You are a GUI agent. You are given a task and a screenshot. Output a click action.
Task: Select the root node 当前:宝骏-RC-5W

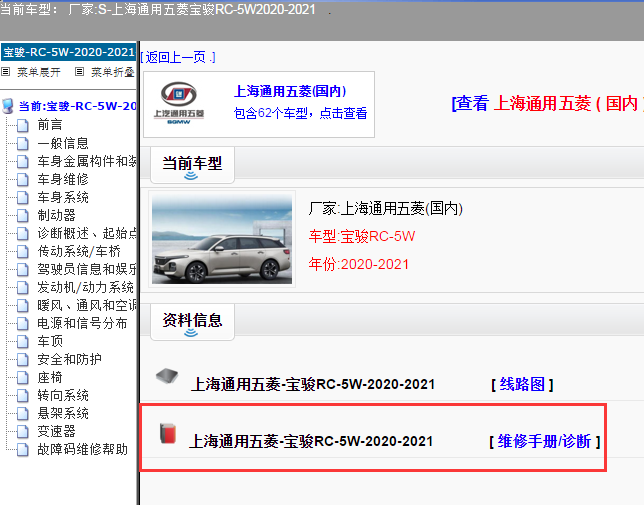77,106
